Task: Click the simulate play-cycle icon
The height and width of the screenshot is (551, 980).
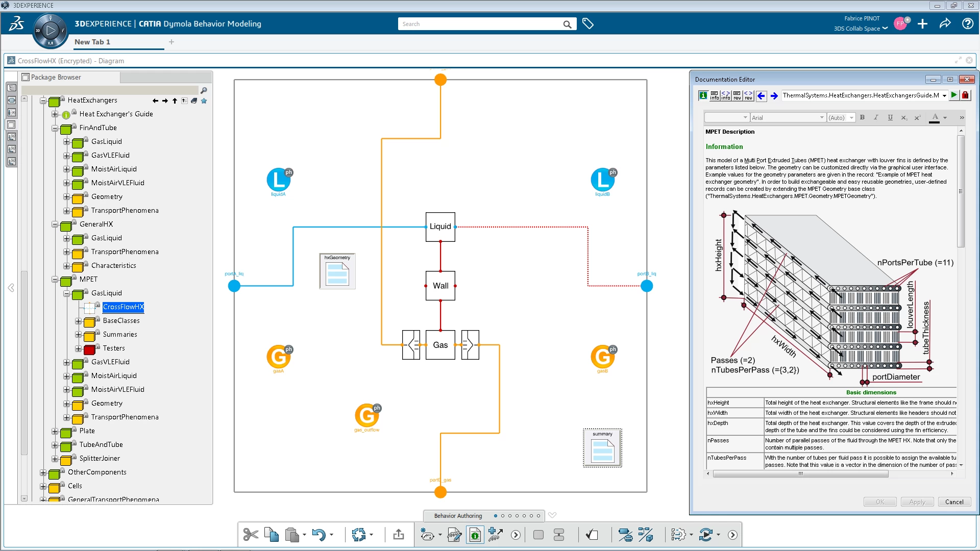Action: [706, 535]
